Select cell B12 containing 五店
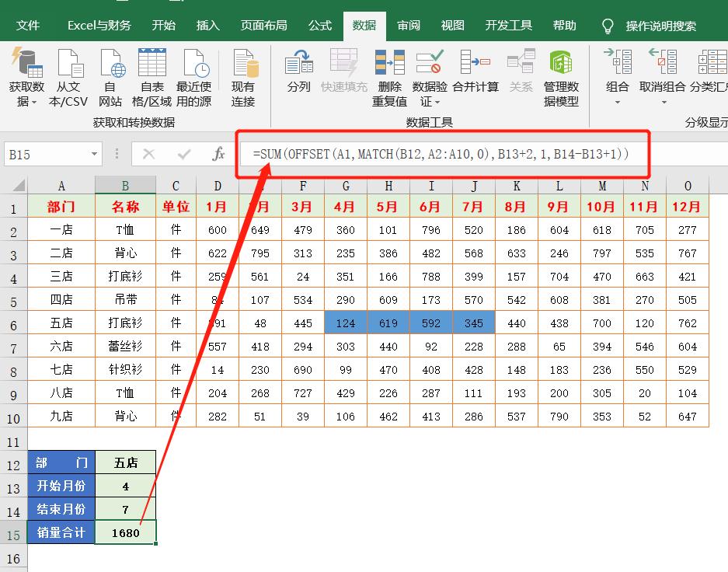This screenshot has width=728, height=572. 125,462
